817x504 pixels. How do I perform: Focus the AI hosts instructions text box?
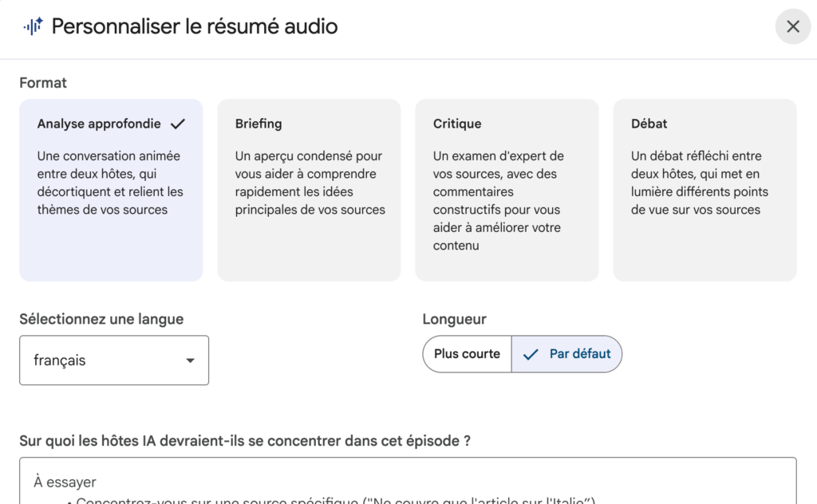point(408,482)
